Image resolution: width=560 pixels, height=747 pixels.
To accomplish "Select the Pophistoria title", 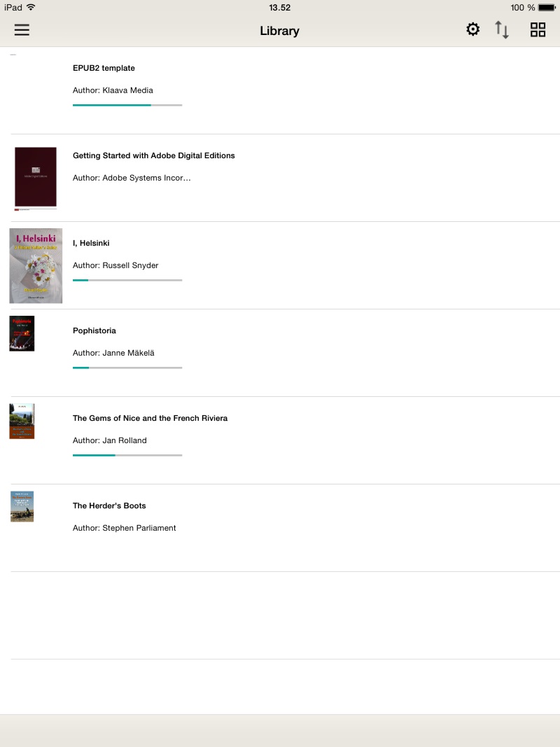I will 94,330.
